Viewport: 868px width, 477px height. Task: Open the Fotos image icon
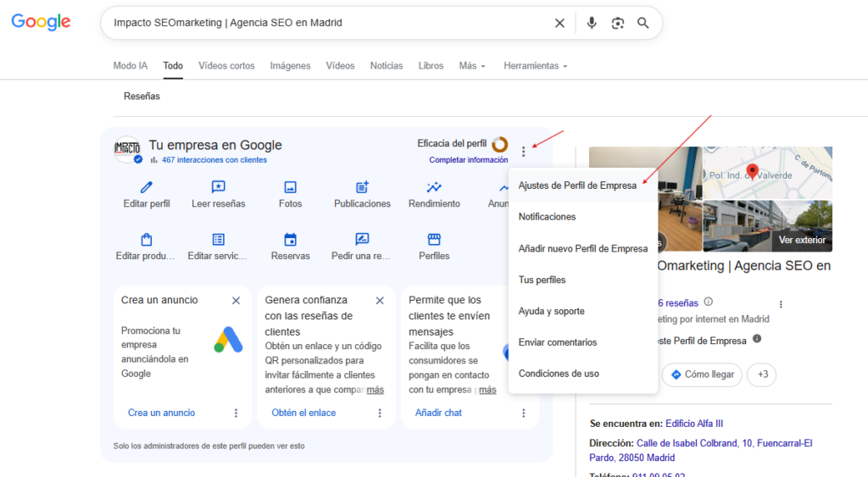tap(290, 187)
